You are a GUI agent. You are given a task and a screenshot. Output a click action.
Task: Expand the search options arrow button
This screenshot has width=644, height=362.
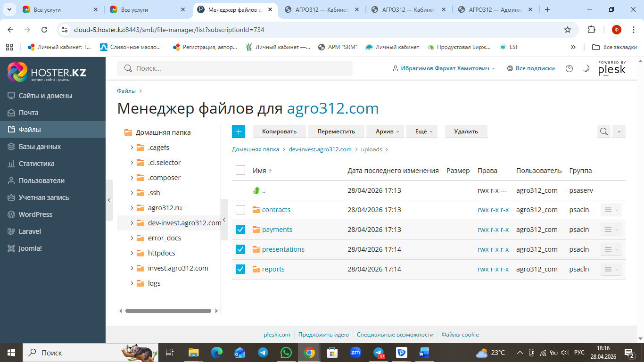[x=619, y=132]
